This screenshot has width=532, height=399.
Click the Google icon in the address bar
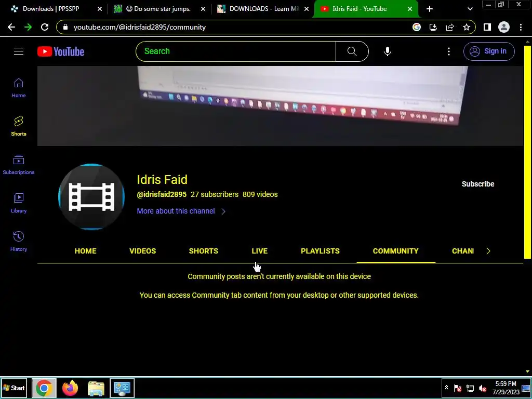(417, 27)
